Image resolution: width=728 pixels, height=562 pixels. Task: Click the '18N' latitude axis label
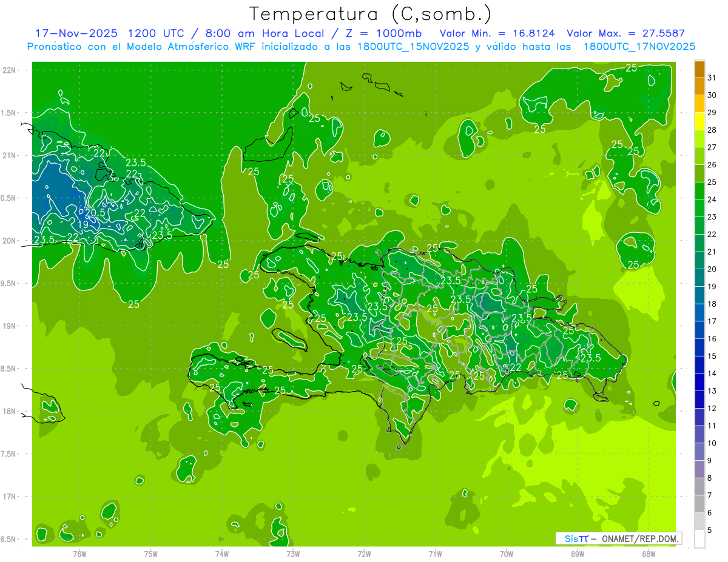(10, 411)
